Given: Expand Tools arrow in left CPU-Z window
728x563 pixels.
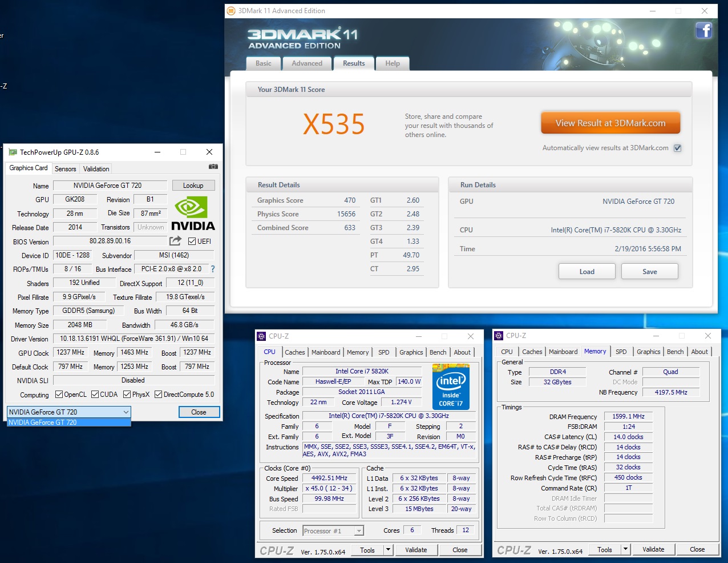Looking at the screenshot, I should pyautogui.click(x=389, y=550).
